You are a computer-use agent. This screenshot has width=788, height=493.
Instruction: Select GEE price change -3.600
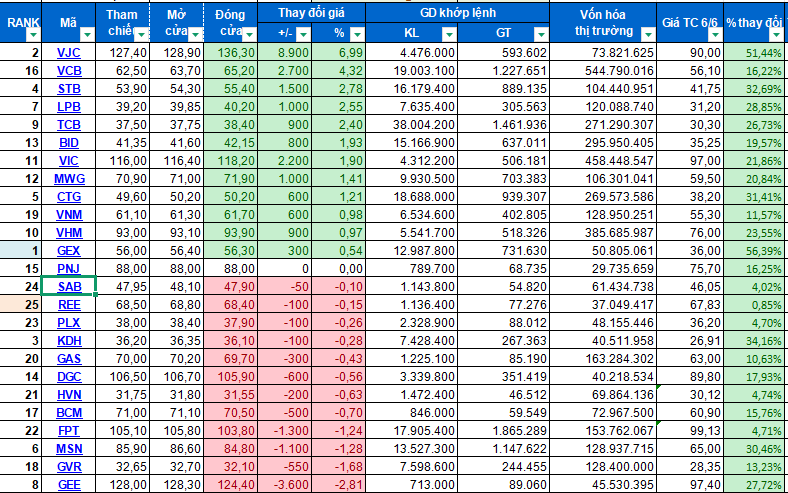click(284, 485)
